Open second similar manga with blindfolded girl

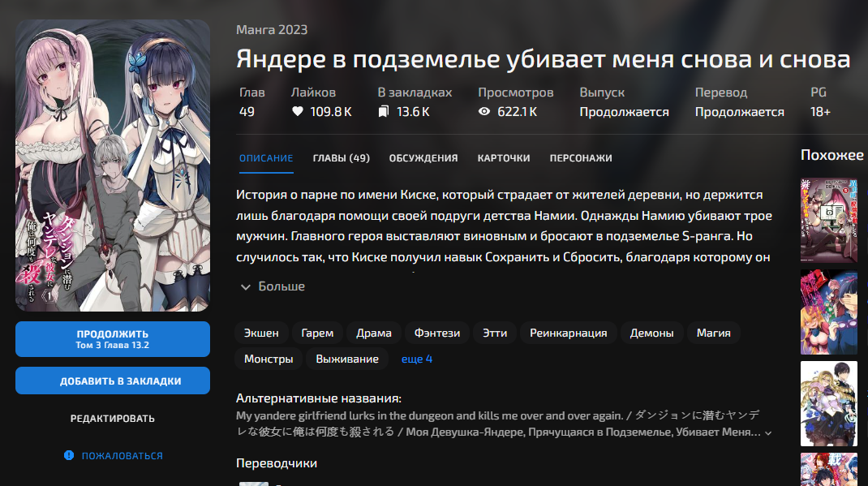click(x=829, y=312)
